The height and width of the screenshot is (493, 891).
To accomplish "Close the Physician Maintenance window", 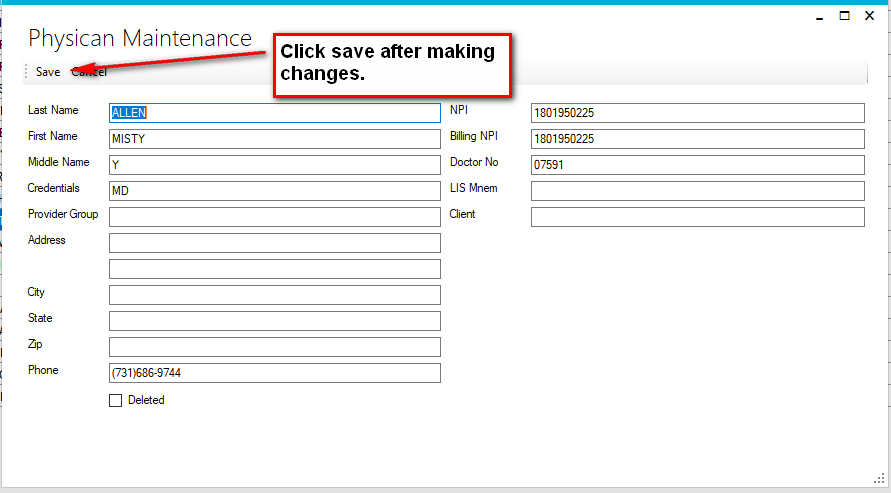I will pos(868,16).
